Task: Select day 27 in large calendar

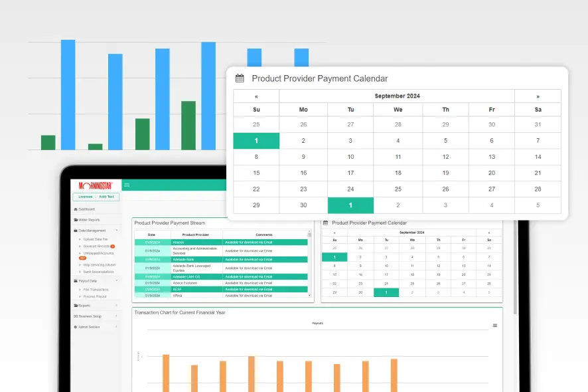Action: (x=492, y=189)
